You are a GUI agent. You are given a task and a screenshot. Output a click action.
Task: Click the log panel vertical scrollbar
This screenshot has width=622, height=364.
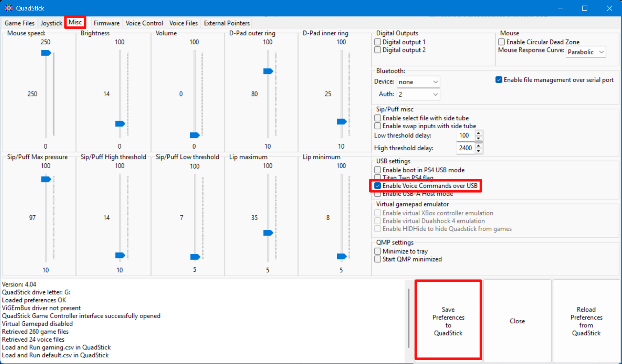(x=408, y=318)
